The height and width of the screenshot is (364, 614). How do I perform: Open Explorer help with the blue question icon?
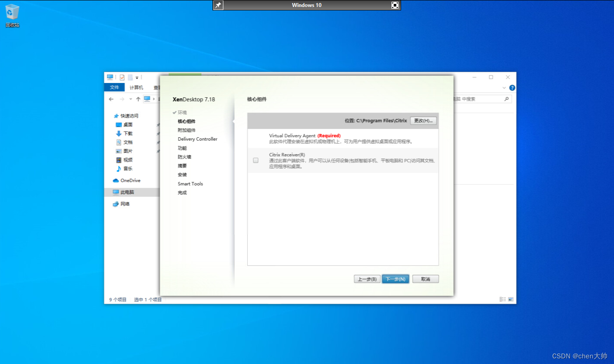click(512, 87)
